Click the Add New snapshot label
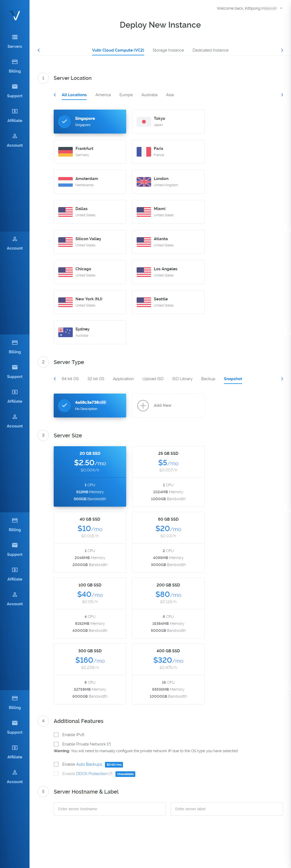Viewport: 291px width, 868px height. click(162, 405)
